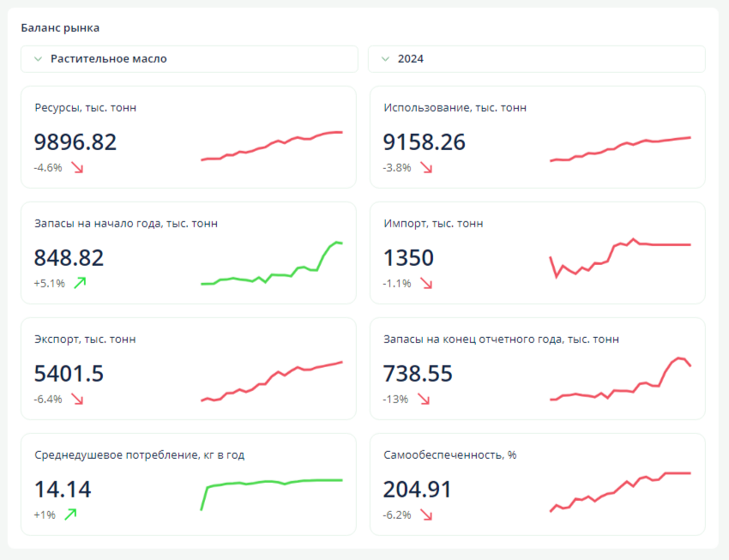Open the Растительное масло product dropdown
Viewport: 729px width, 560px height.
(190, 59)
